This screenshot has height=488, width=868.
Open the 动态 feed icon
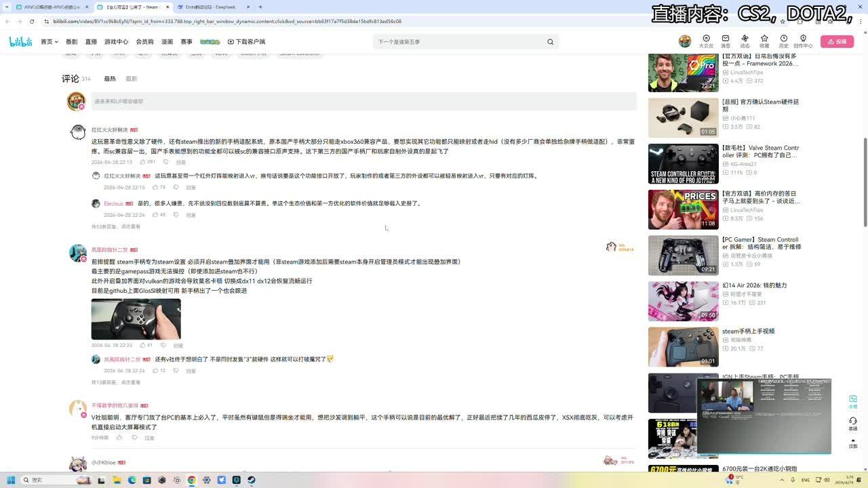[x=745, y=41]
